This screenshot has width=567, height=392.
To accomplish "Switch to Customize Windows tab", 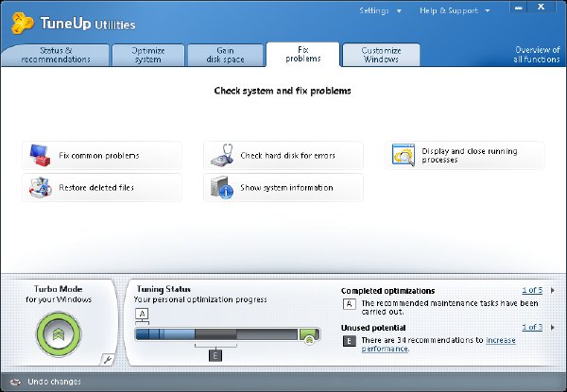I will 381,55.
